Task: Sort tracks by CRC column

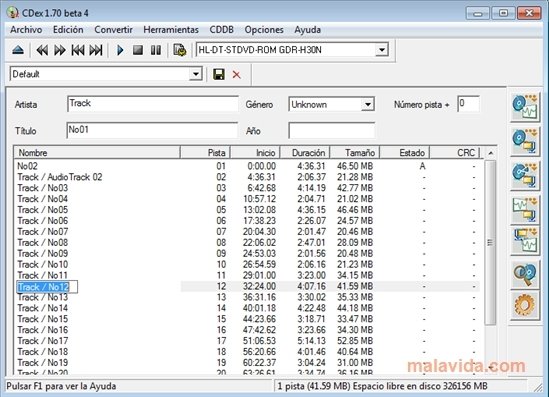Action: tap(455, 153)
